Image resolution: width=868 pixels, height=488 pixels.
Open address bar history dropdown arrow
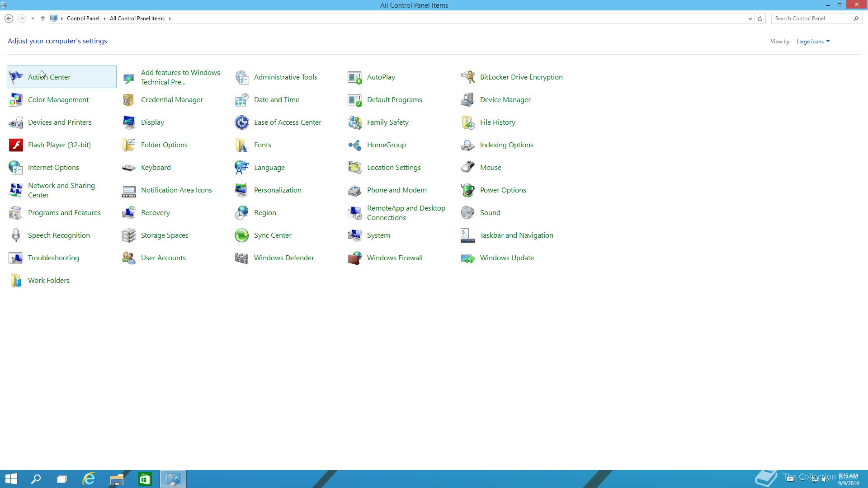click(x=750, y=19)
